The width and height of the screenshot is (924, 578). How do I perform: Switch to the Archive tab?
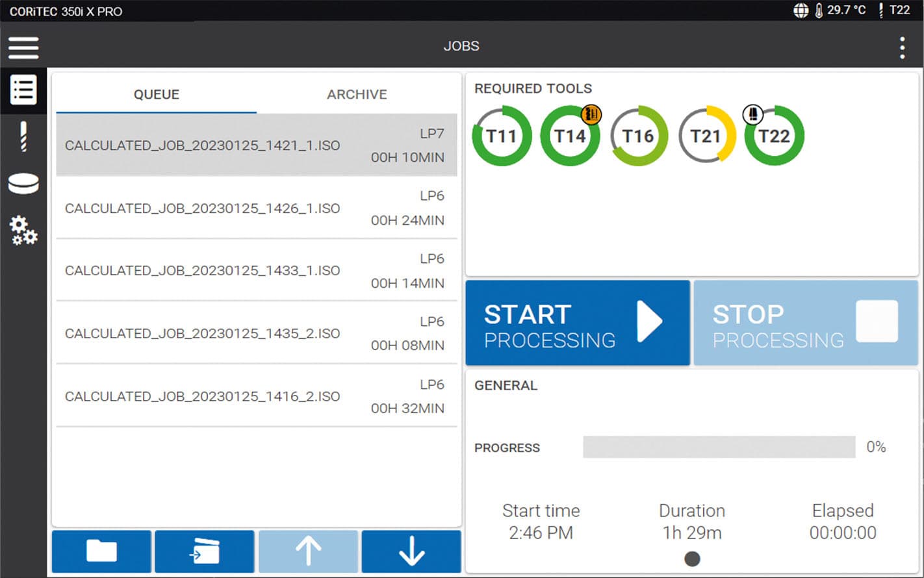(x=357, y=95)
